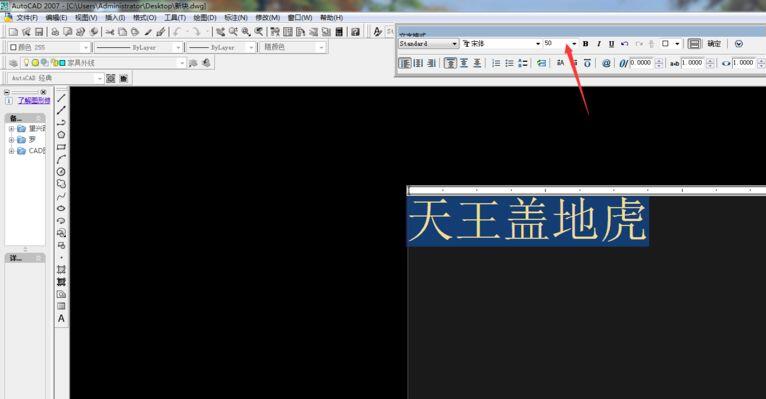This screenshot has width=766, height=399.
Task: Open the 帮助(H) menu
Action: 331,18
